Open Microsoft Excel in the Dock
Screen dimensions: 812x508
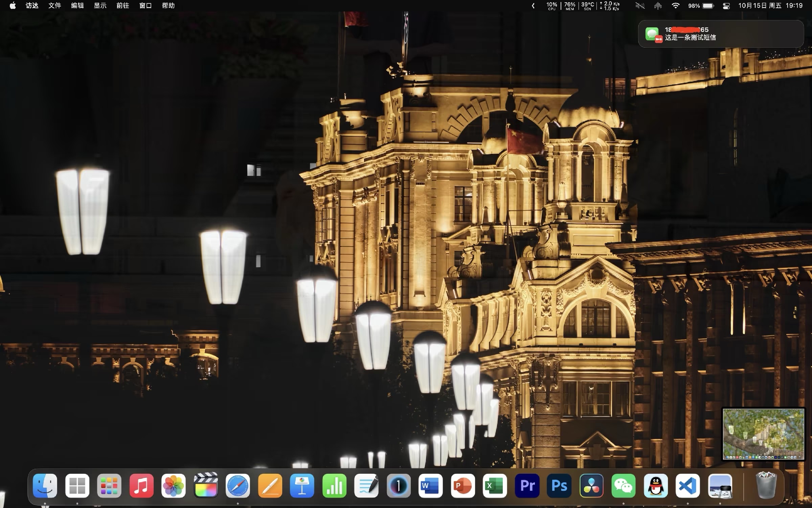(x=495, y=486)
